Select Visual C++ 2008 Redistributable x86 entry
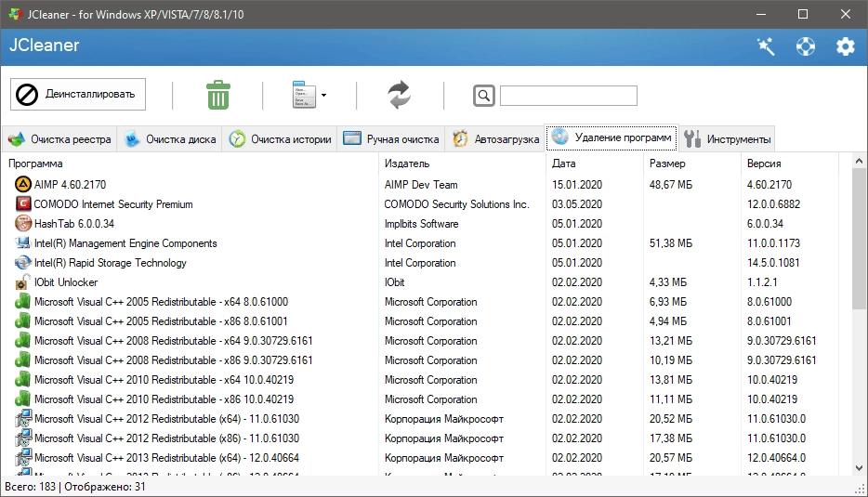Viewport: 868px width, 497px height. tap(173, 360)
